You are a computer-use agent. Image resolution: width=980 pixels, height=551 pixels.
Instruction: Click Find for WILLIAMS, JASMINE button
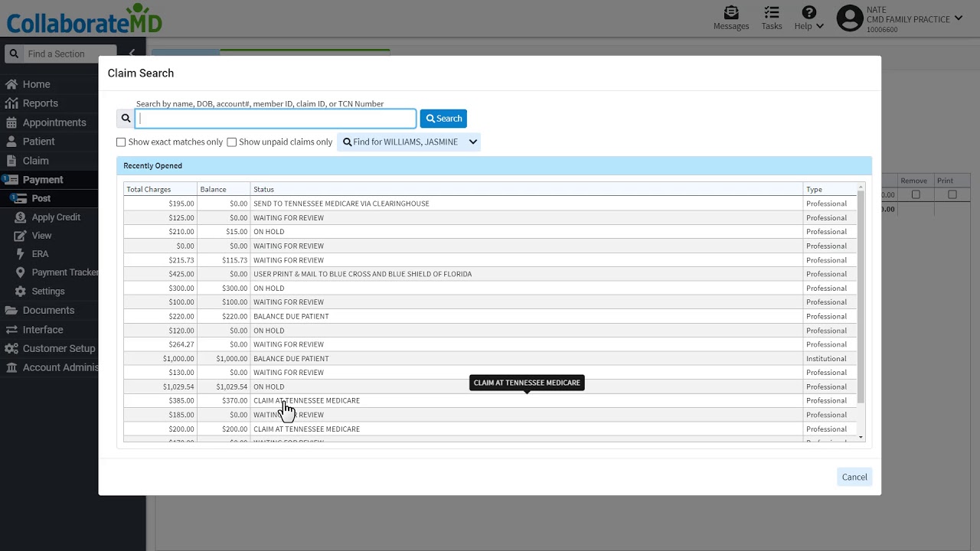400,142
